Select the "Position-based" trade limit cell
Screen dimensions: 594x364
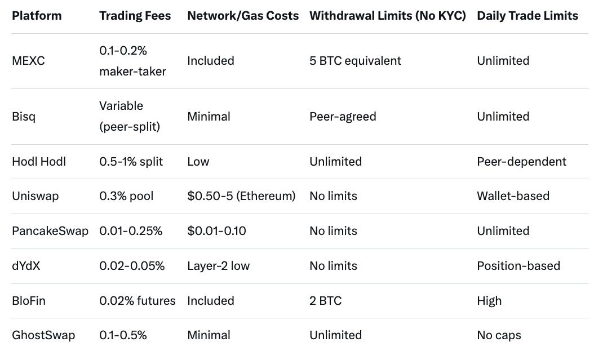(518, 266)
